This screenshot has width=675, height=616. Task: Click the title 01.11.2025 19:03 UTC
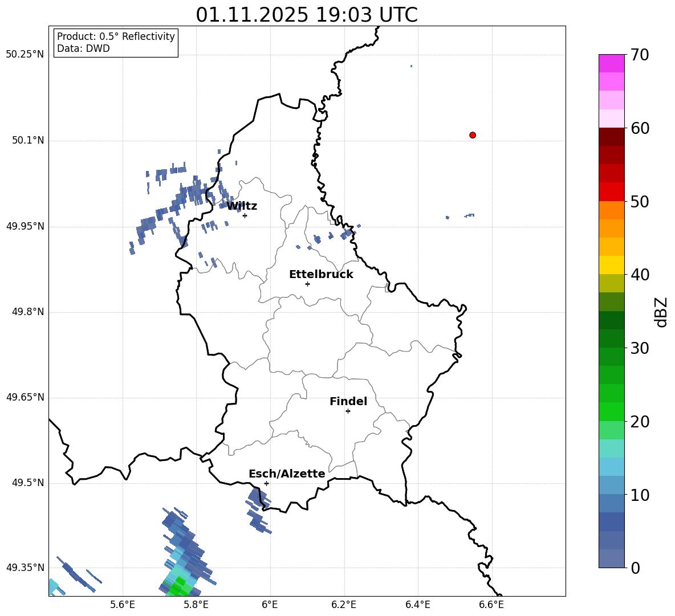pyautogui.click(x=307, y=15)
